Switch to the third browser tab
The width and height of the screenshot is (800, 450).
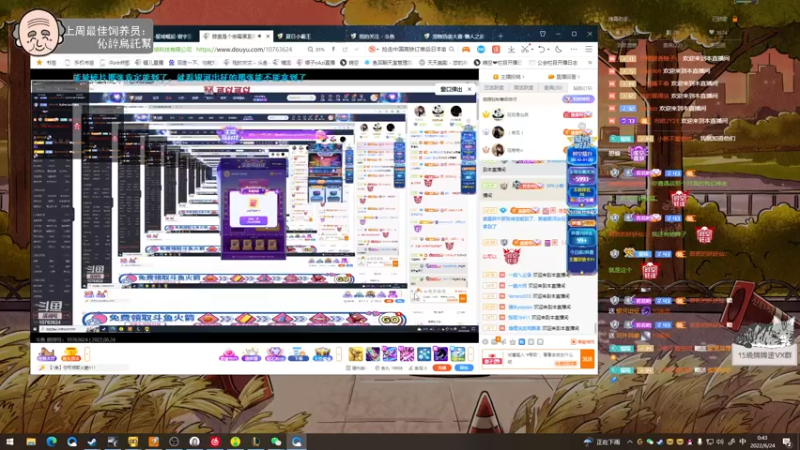coord(309,36)
